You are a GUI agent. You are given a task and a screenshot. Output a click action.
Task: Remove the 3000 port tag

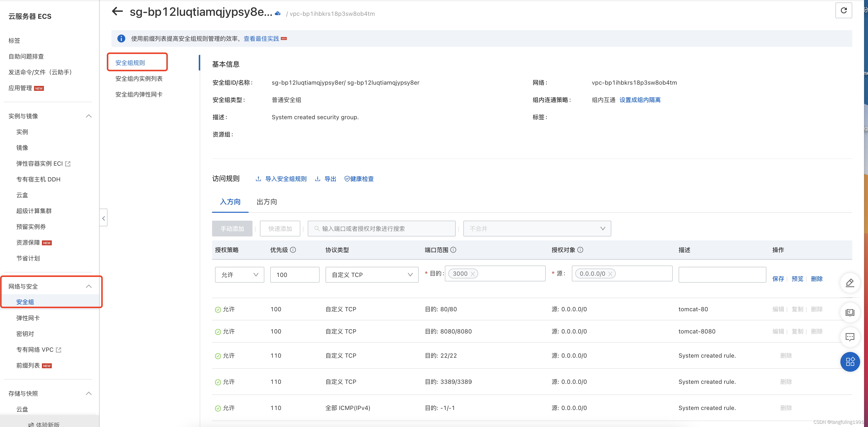pyautogui.click(x=473, y=274)
